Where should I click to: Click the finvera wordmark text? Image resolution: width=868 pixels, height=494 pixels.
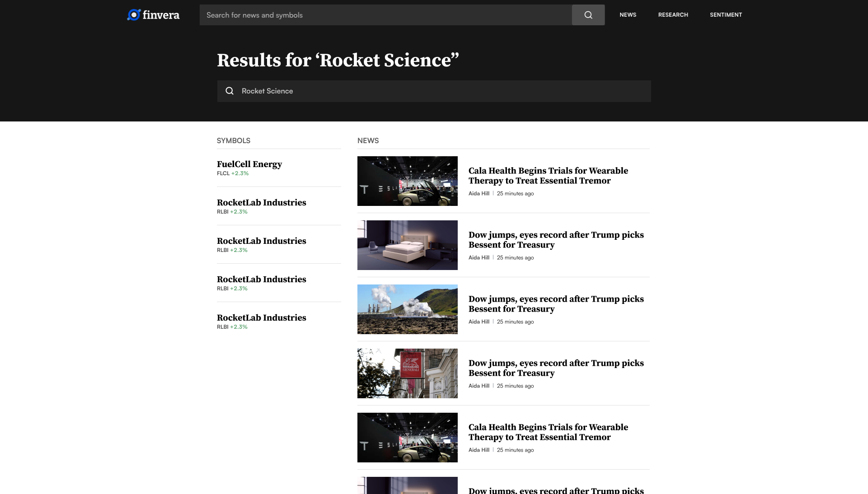161,15
